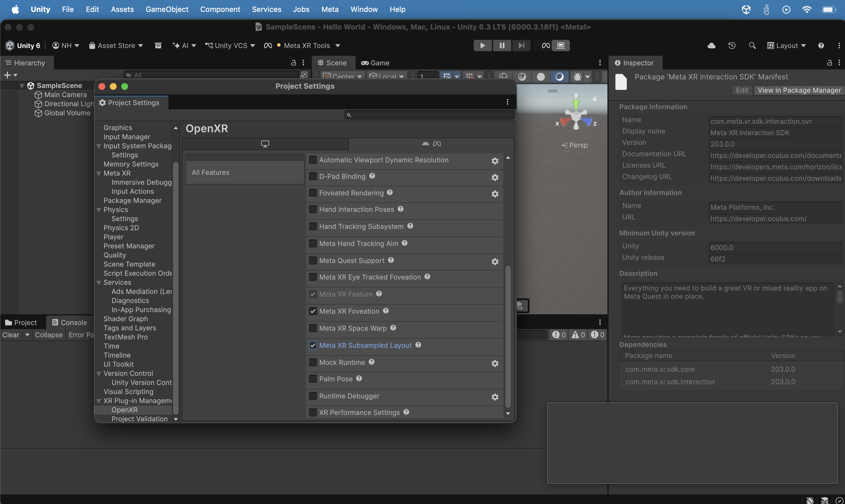Switch to the Game tab
The height and width of the screenshot is (504, 845).
tap(375, 63)
